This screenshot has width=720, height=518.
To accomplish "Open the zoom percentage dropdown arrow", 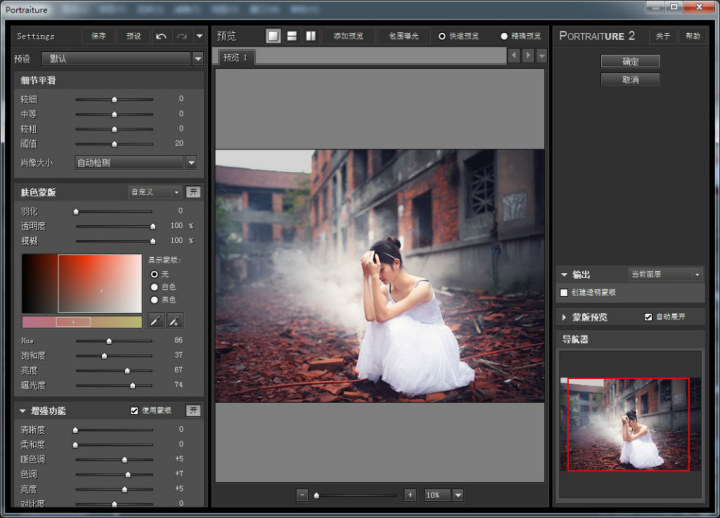I will click(x=458, y=495).
